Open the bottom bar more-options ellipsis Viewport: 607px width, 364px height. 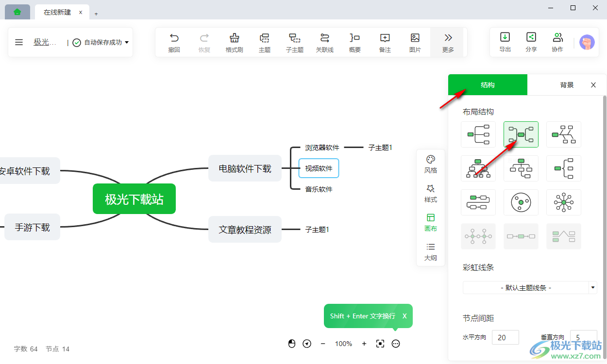396,344
